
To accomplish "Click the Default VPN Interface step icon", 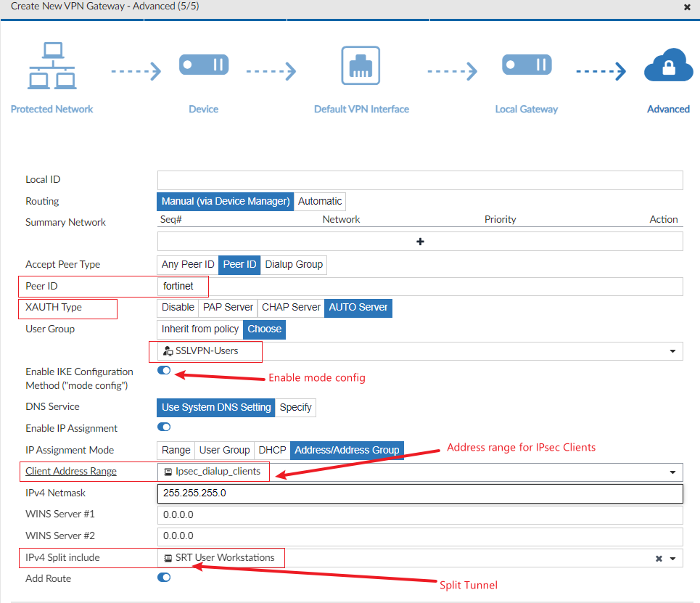I will (x=361, y=65).
